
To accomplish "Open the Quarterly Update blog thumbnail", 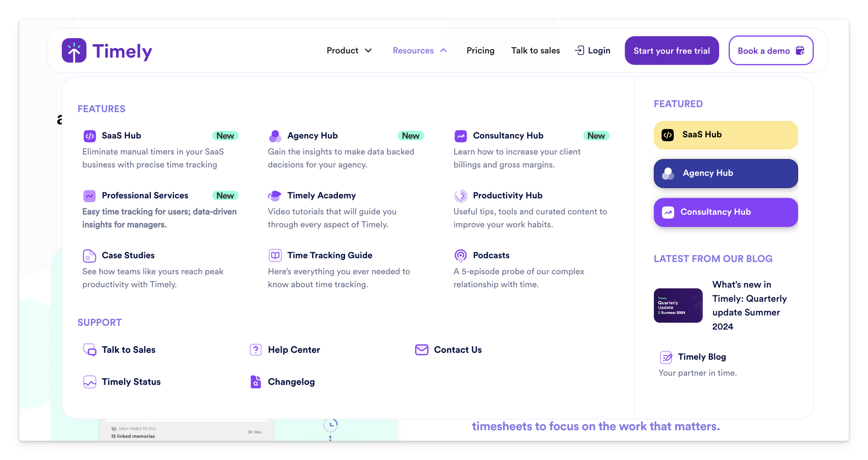I will (678, 306).
